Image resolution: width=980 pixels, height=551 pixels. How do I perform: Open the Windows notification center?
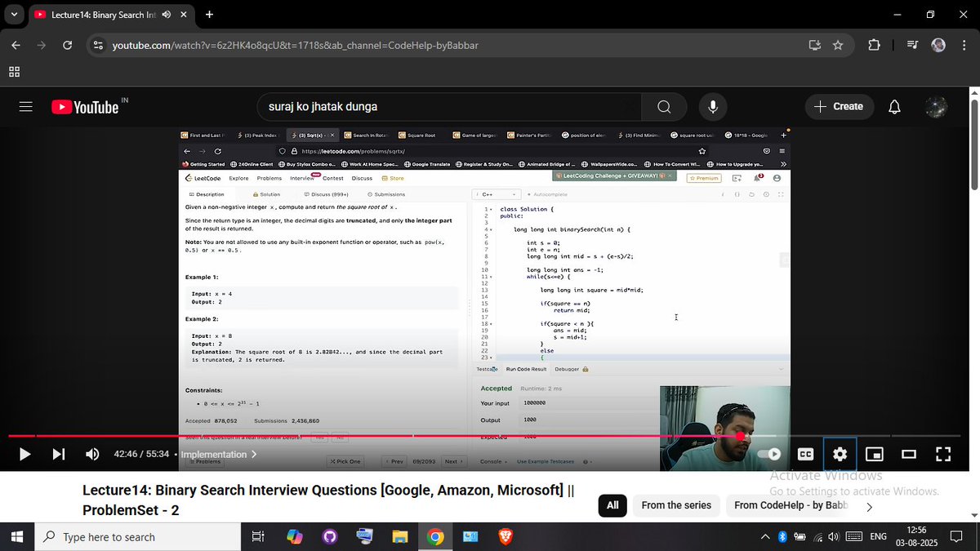click(955, 536)
